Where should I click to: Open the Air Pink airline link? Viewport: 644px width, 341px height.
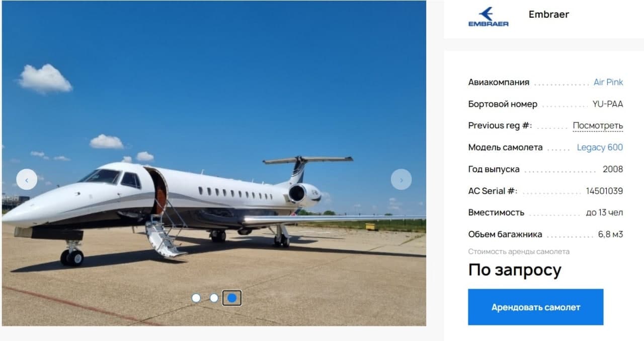tap(608, 82)
